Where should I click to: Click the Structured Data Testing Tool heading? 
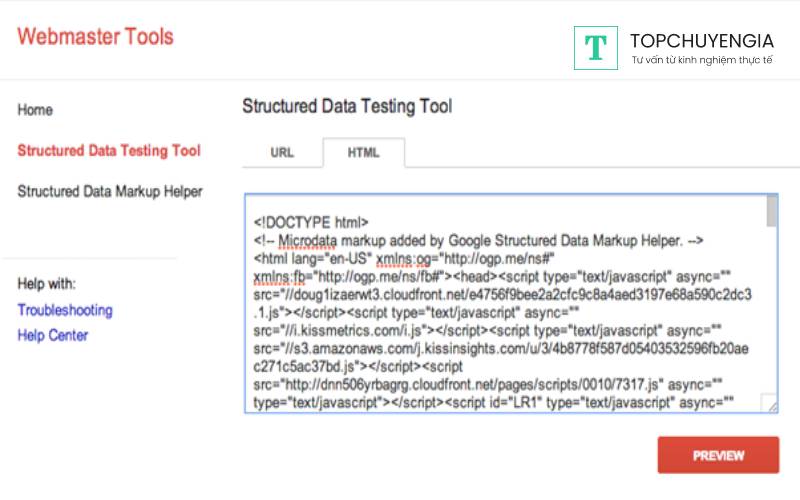(x=347, y=106)
